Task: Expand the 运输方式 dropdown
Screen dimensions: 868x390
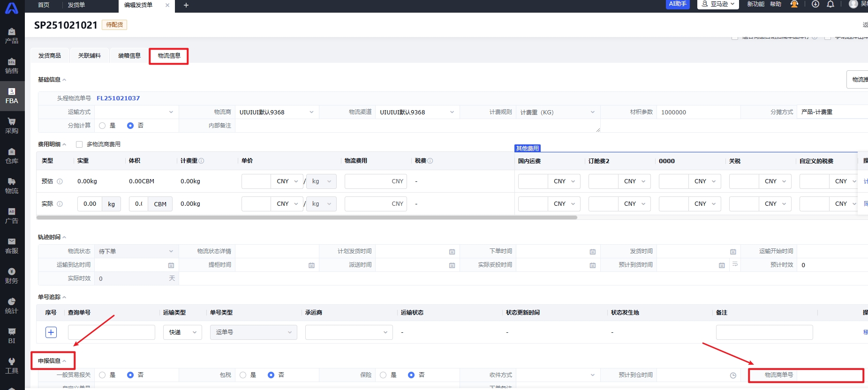Action: tap(136, 112)
